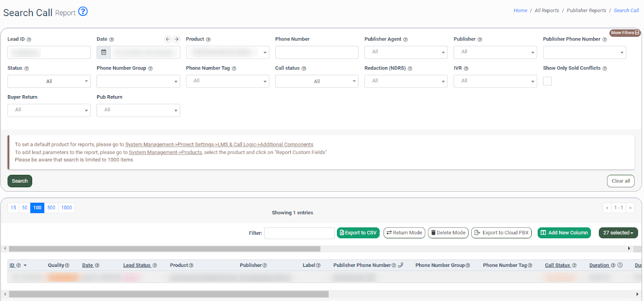The height and width of the screenshot is (301, 644).
Task: Enable Show Only Sold Conflicts checkbox
Action: point(547,81)
